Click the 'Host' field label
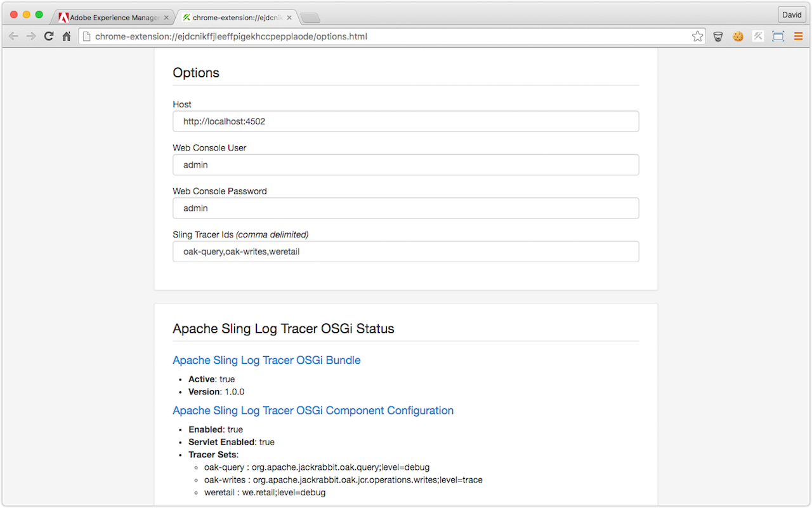 click(182, 104)
